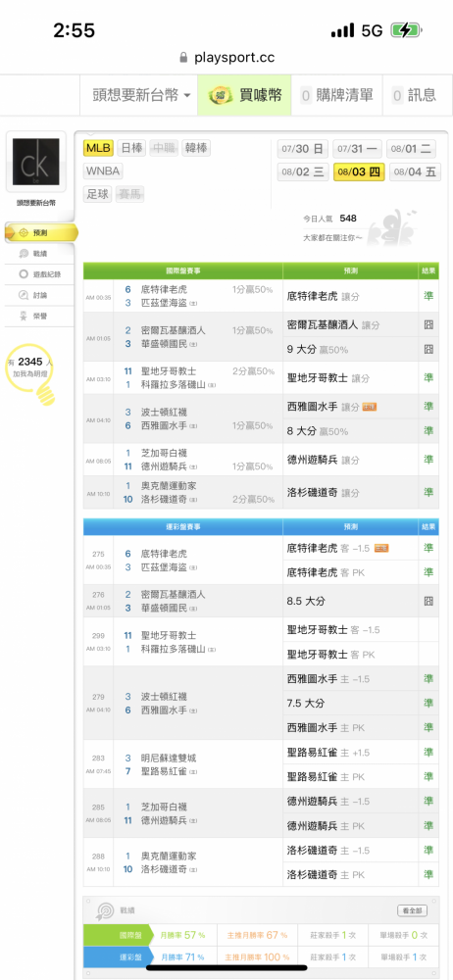
Task: Click the 主推月勝率 100% stat
Action: point(257,956)
